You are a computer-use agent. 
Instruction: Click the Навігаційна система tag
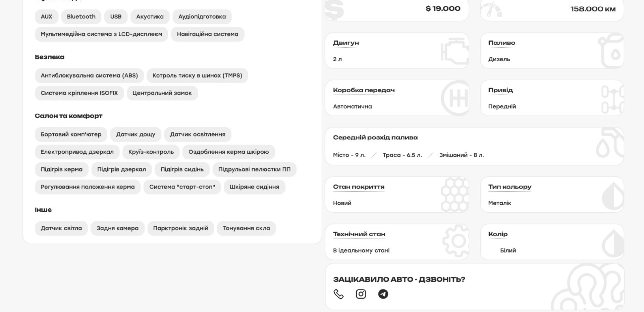click(208, 34)
